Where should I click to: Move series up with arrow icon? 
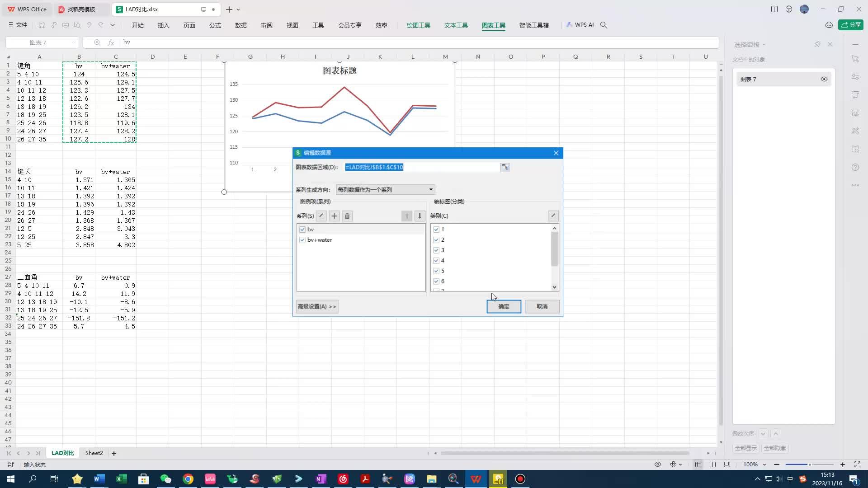pos(407,216)
